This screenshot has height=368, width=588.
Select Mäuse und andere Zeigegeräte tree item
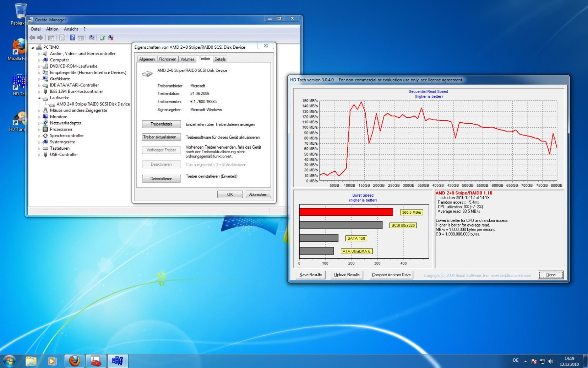pos(78,111)
